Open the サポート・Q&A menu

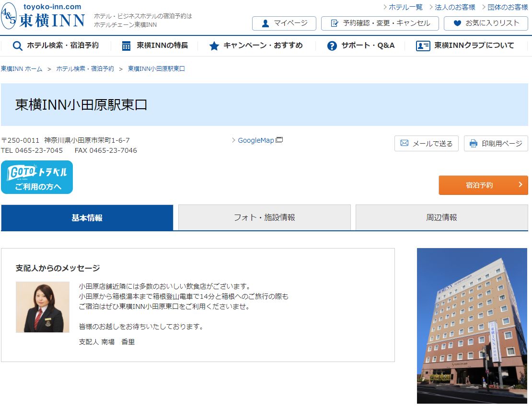point(361,46)
